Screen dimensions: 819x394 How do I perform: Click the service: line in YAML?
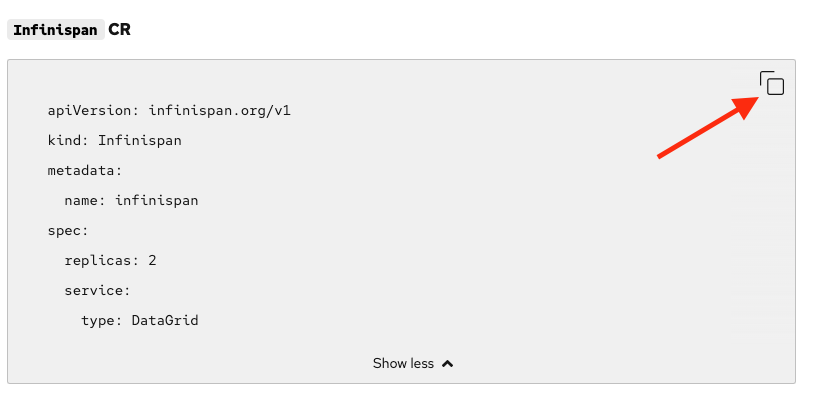pyautogui.click(x=97, y=291)
